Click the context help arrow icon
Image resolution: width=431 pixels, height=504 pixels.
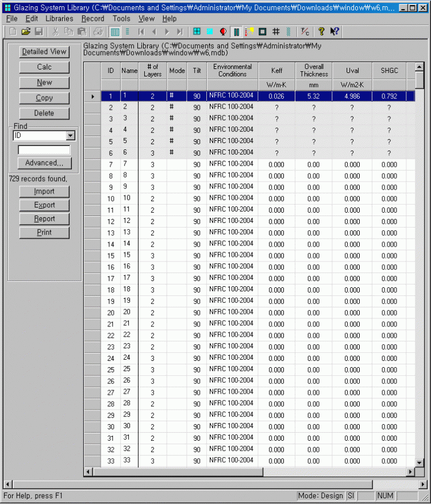(334, 32)
